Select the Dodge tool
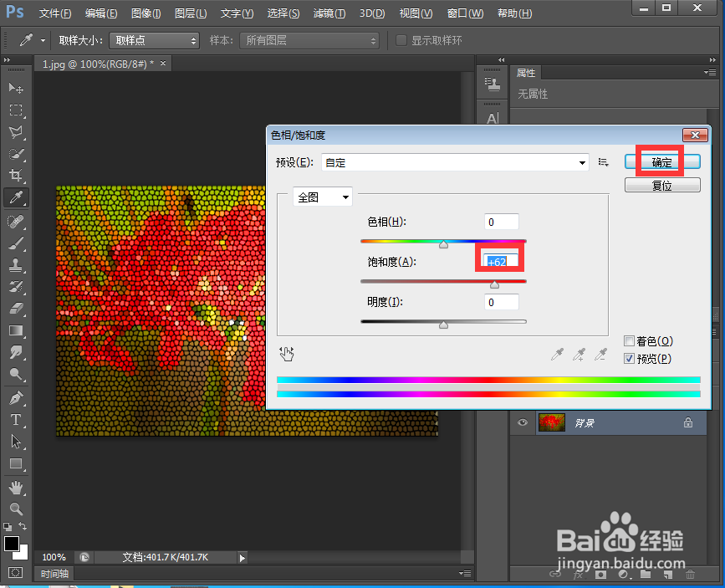 pyautogui.click(x=16, y=374)
